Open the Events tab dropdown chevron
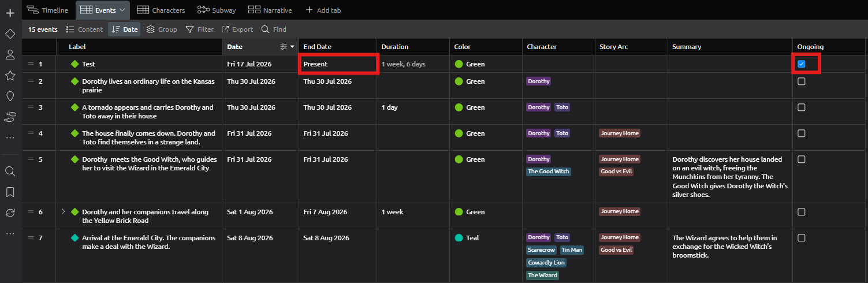This screenshot has height=283, width=868. click(x=122, y=10)
